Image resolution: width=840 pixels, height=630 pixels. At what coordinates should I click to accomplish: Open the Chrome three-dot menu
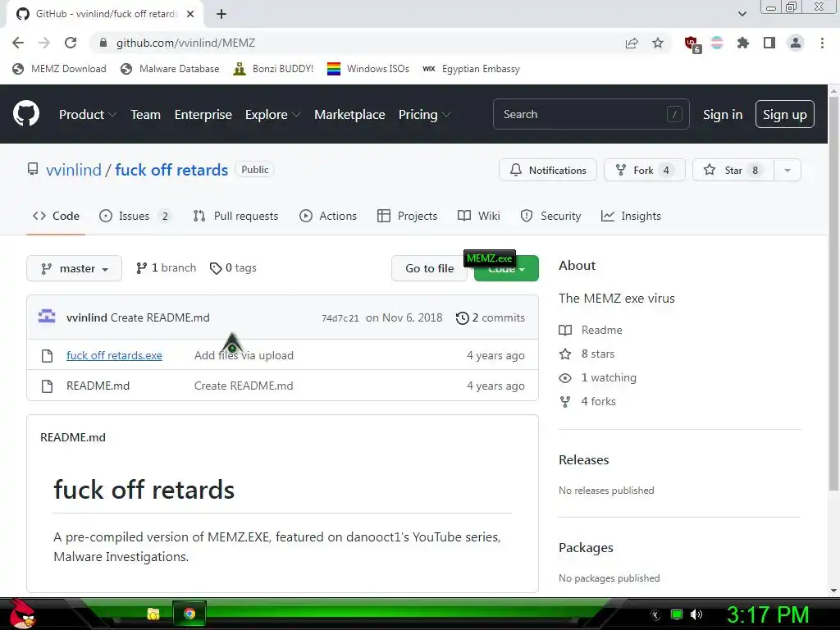point(822,43)
